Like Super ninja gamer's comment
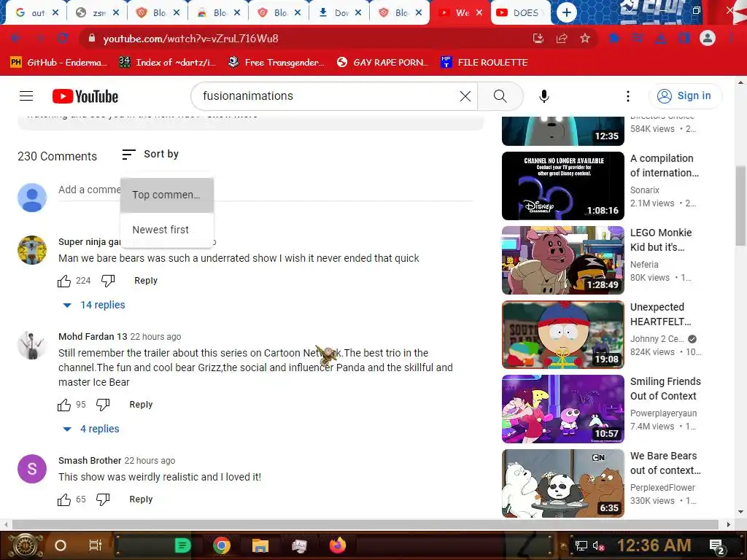This screenshot has width=747, height=560. (64, 281)
